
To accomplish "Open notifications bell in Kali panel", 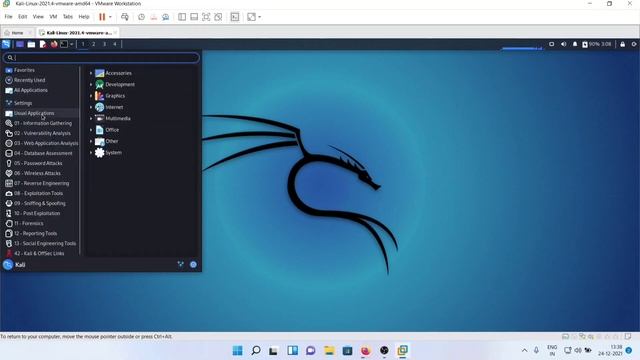I will [x=575, y=44].
